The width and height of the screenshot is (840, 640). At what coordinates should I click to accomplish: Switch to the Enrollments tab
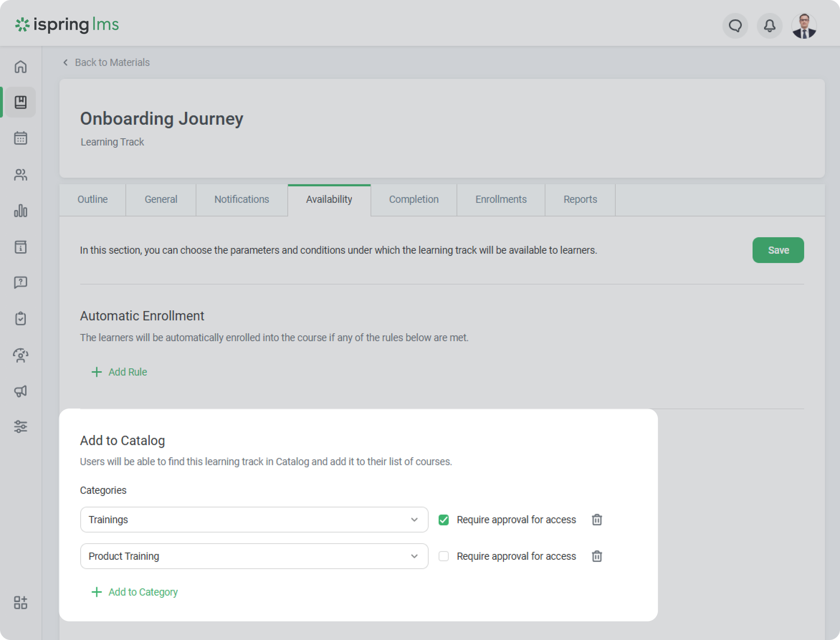(x=501, y=200)
